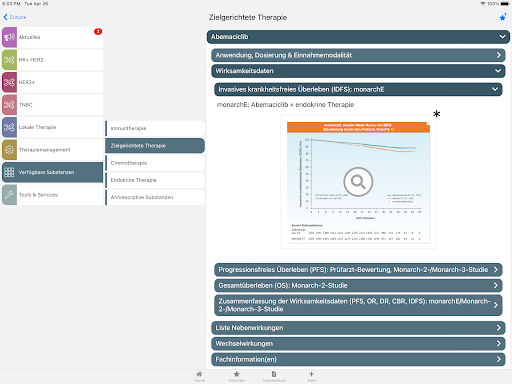The width and height of the screenshot is (512, 384).
Task: Expand Wechselwirkungen section
Action: pos(358,343)
